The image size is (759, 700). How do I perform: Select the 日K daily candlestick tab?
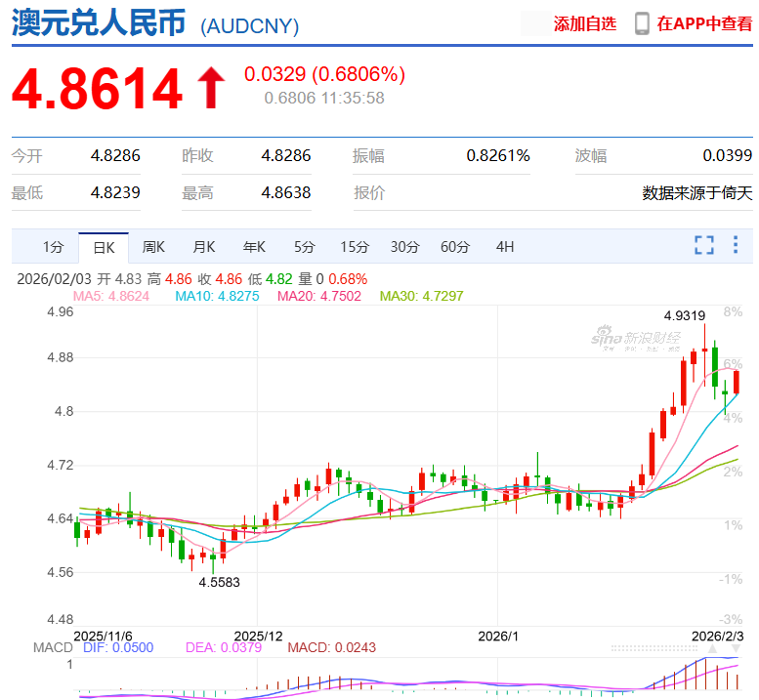tap(104, 247)
